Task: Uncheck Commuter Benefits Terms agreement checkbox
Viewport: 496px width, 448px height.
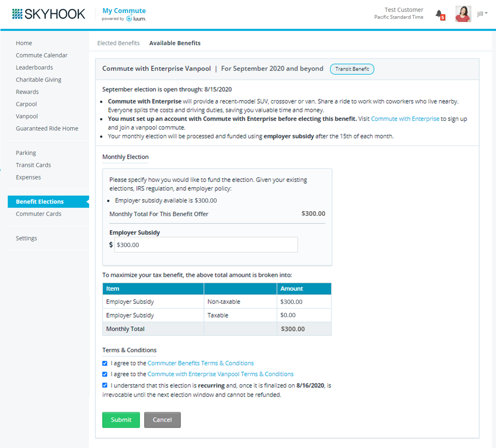Action: (x=105, y=363)
